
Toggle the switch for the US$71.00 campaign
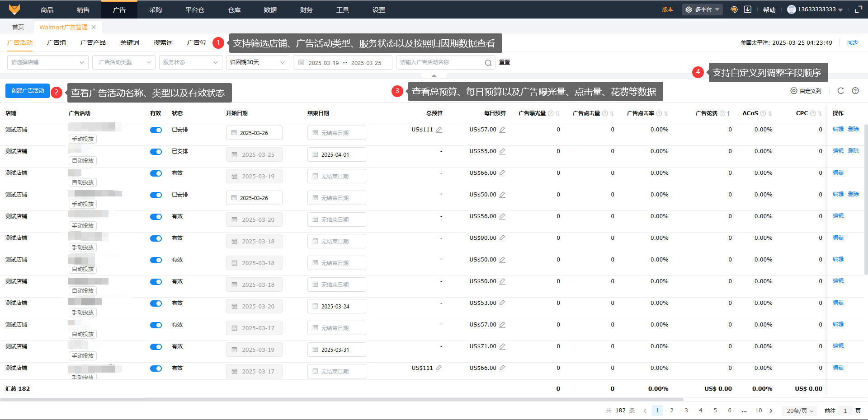[156, 347]
